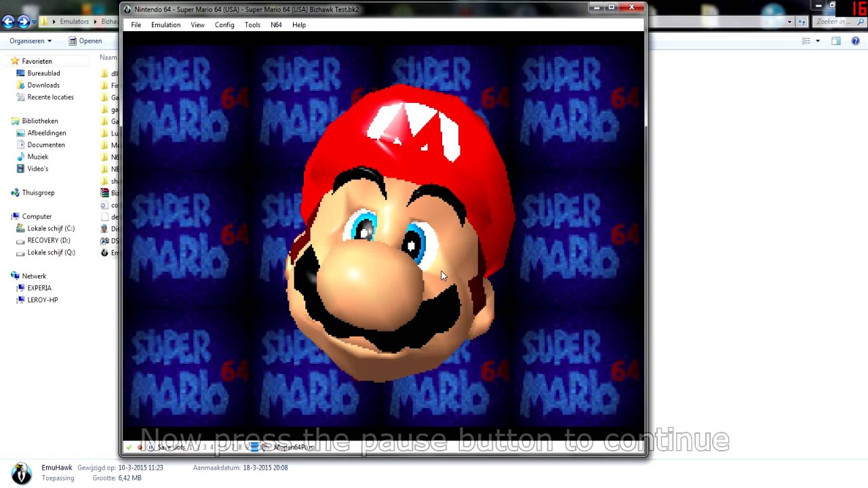The image size is (868, 488).
Task: Open the View menu in BizHawk
Action: coord(197,25)
